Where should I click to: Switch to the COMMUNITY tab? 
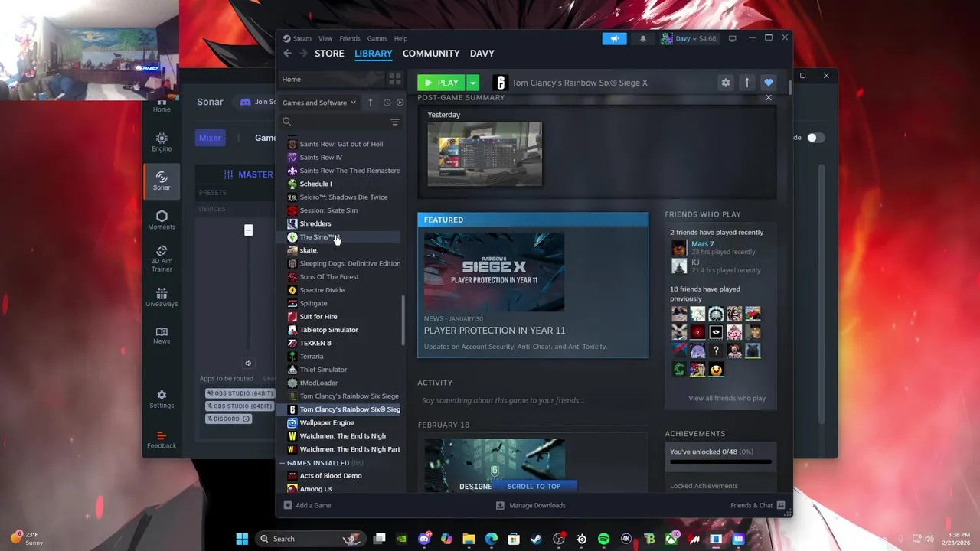click(x=431, y=54)
